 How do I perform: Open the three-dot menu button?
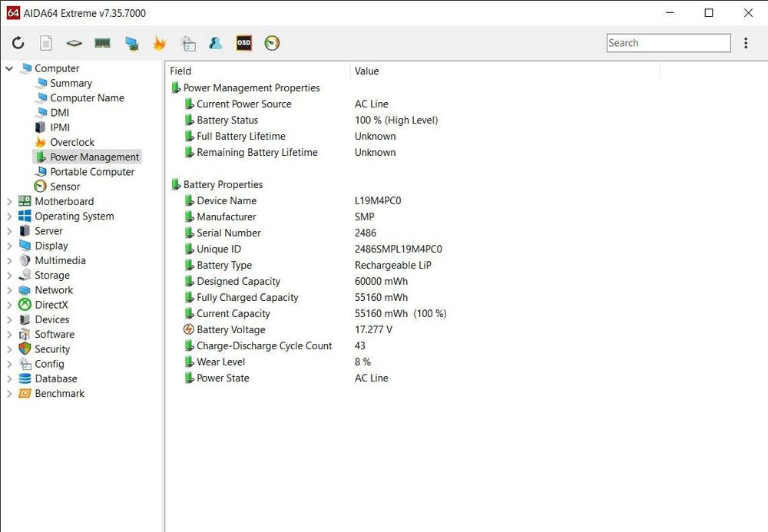pyautogui.click(x=746, y=43)
